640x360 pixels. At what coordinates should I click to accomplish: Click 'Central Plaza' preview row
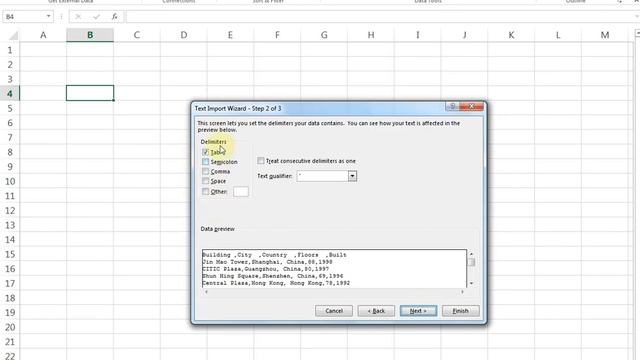click(276, 283)
